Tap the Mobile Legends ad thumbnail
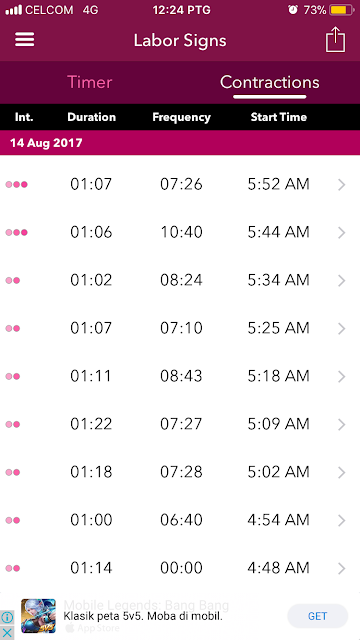 [x=38, y=616]
